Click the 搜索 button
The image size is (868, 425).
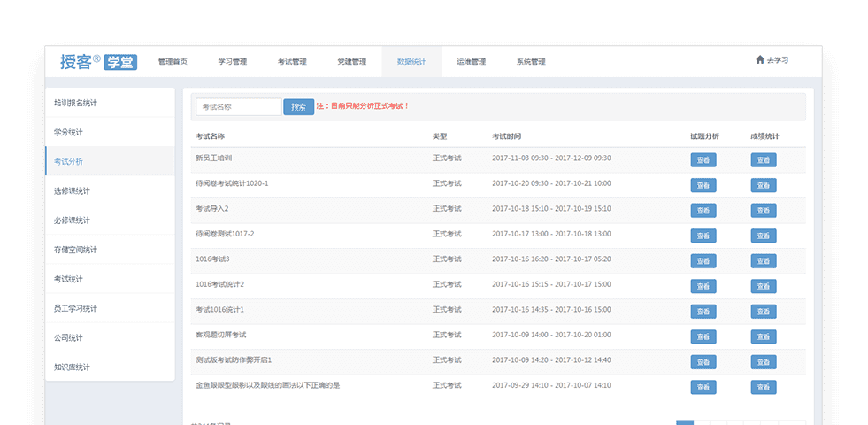point(299,107)
